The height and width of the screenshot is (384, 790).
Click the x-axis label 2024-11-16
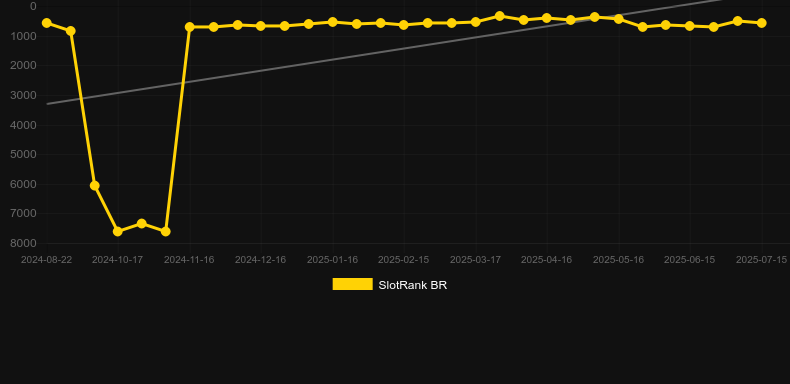click(x=189, y=260)
